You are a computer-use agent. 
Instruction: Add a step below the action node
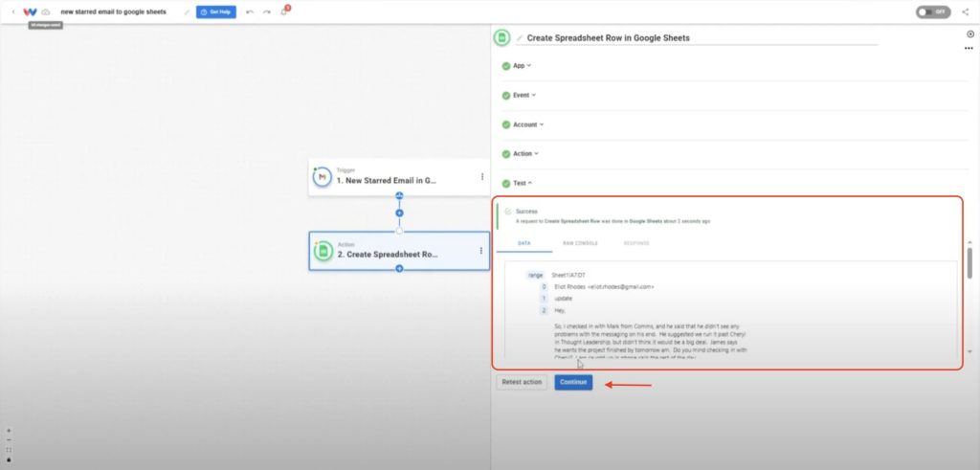click(x=399, y=269)
